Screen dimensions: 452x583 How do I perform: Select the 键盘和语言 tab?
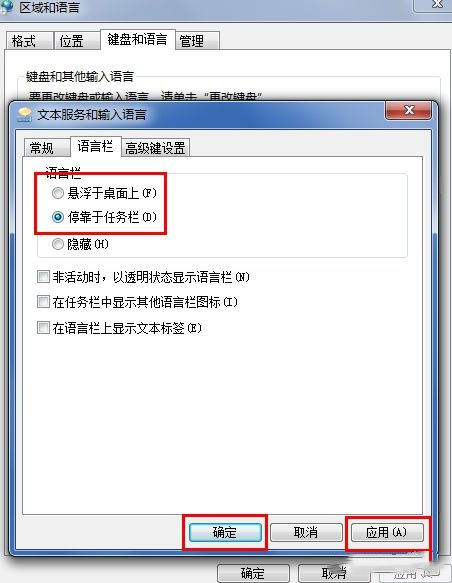138,39
